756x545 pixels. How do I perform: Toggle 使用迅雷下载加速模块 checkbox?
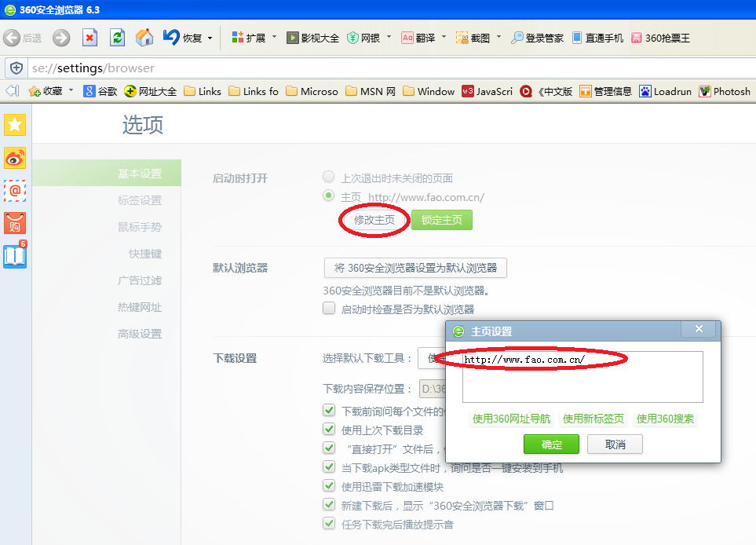pyautogui.click(x=329, y=485)
